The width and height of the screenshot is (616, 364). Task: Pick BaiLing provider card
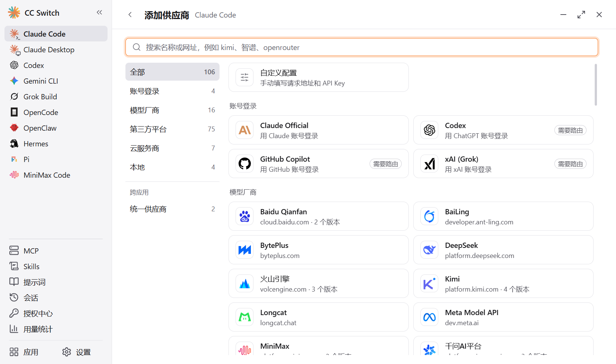tap(503, 216)
